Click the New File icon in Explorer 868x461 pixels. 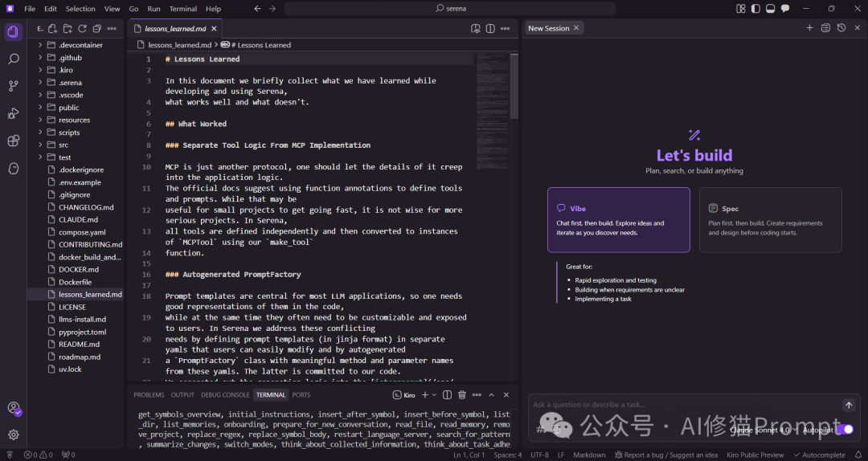point(52,28)
